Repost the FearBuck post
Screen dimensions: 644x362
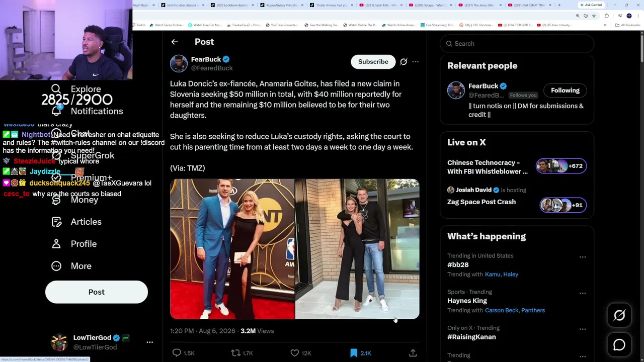point(235,353)
